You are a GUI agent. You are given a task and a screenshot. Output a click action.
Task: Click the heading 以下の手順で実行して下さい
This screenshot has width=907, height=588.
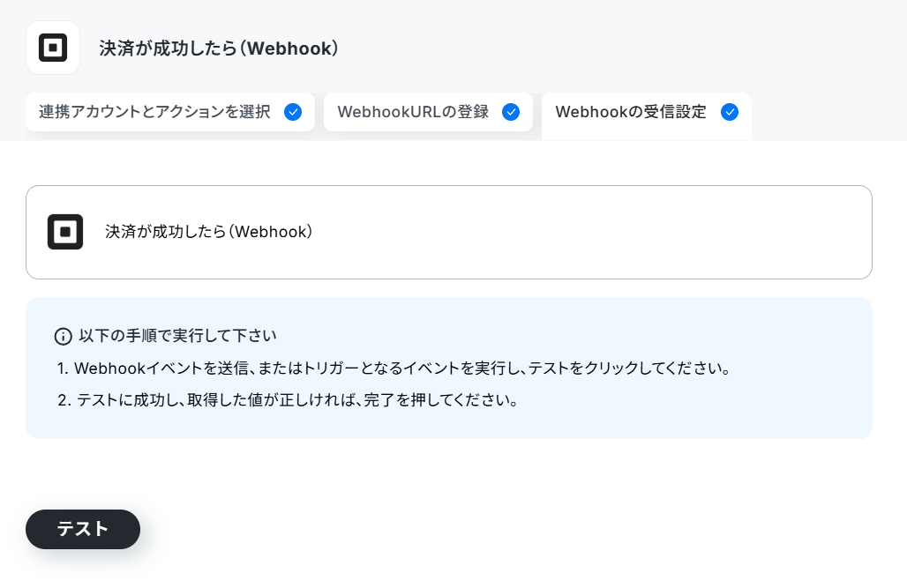(177, 336)
